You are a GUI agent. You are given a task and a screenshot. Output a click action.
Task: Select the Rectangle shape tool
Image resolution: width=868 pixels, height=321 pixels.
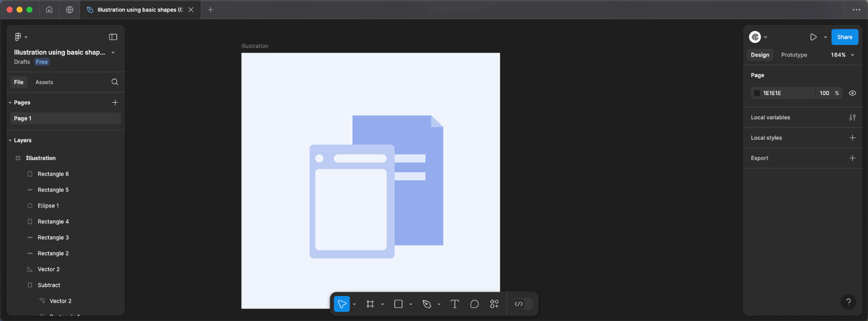click(x=398, y=304)
